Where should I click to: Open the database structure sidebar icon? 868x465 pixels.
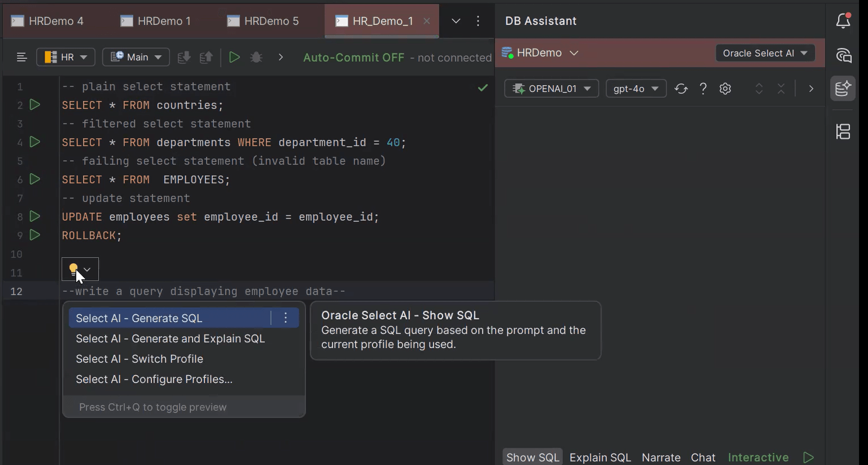[x=843, y=131]
